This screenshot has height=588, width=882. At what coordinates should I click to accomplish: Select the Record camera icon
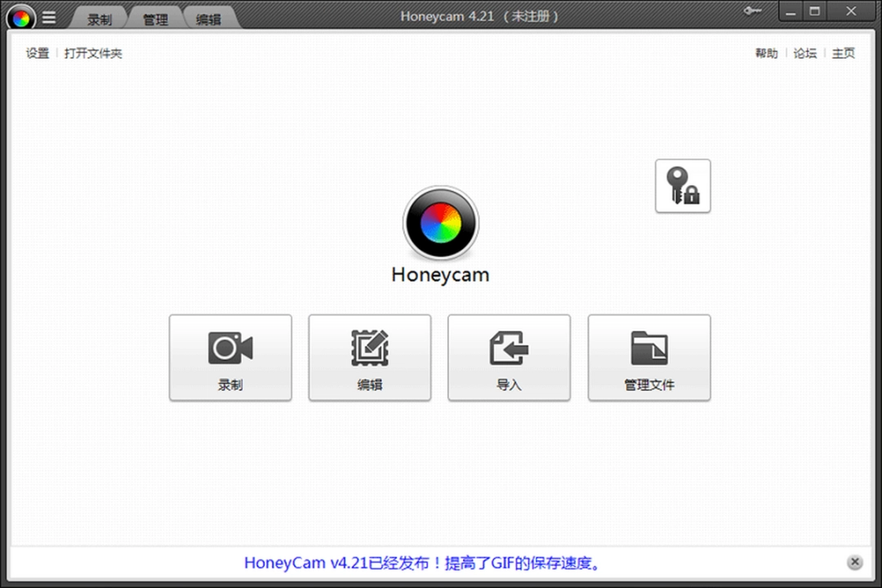click(230, 346)
